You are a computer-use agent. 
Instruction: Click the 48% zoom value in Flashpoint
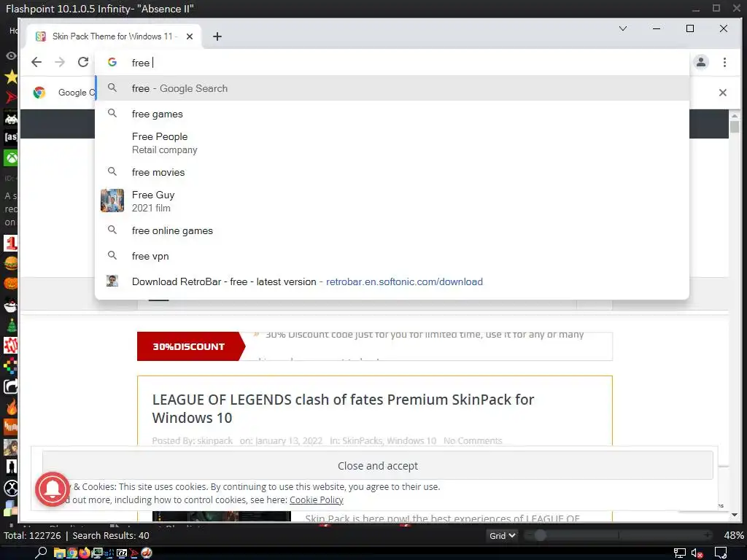click(734, 536)
